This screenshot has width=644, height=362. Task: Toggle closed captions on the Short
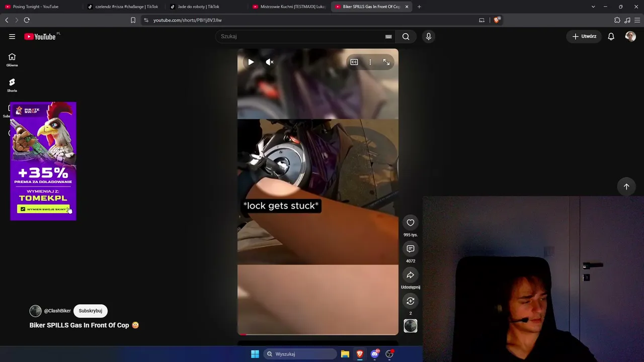click(354, 62)
